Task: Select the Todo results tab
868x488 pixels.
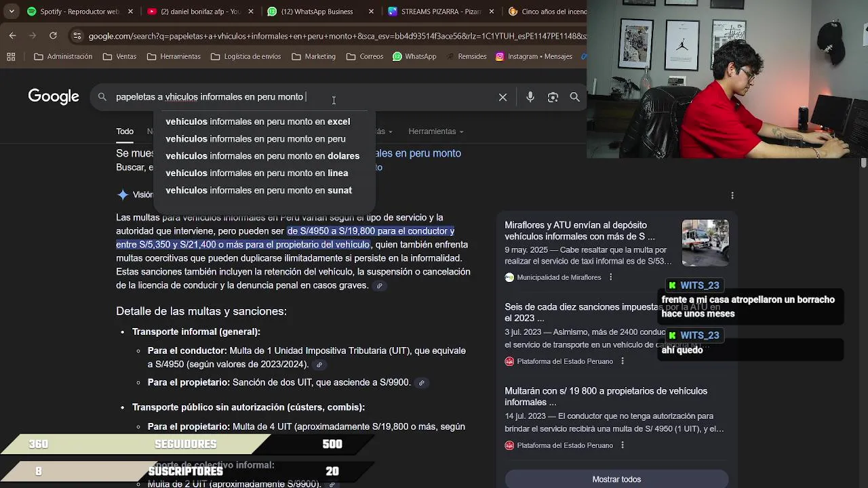Action: (x=125, y=131)
